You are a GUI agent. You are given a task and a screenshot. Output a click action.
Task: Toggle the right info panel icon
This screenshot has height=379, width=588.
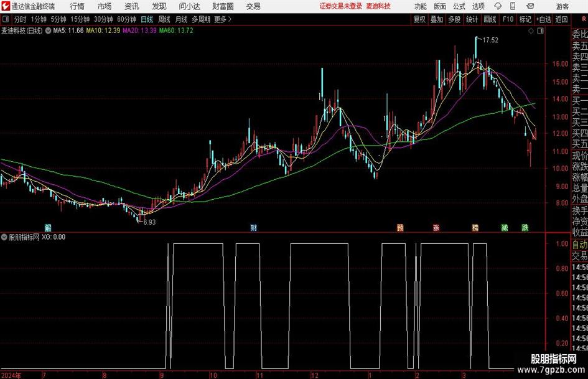(x=540, y=31)
